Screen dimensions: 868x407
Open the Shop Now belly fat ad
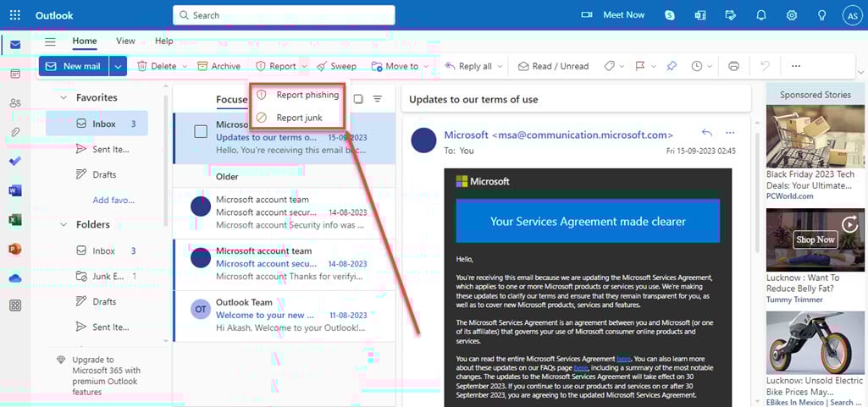815,256
